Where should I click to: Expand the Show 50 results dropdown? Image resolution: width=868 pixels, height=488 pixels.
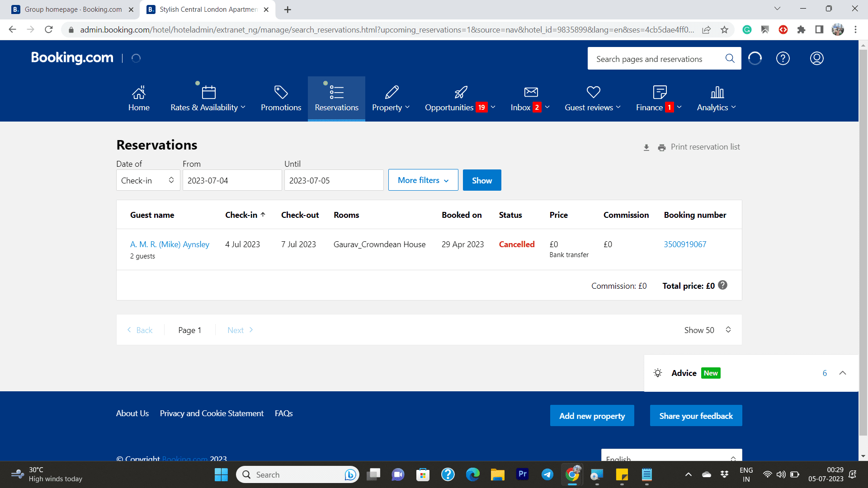[707, 330]
